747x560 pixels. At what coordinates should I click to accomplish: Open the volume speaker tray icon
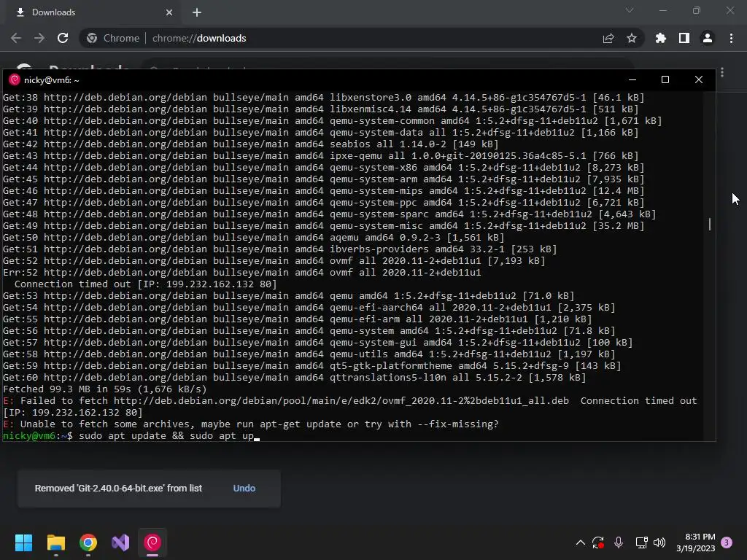659,542
